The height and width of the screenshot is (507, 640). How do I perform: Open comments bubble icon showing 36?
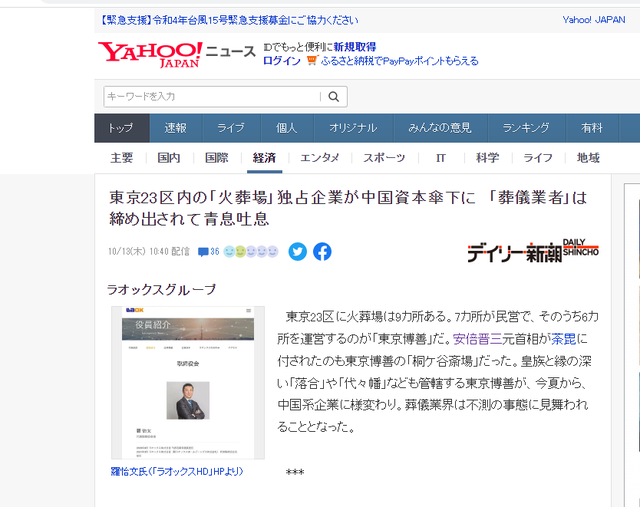tap(208, 252)
